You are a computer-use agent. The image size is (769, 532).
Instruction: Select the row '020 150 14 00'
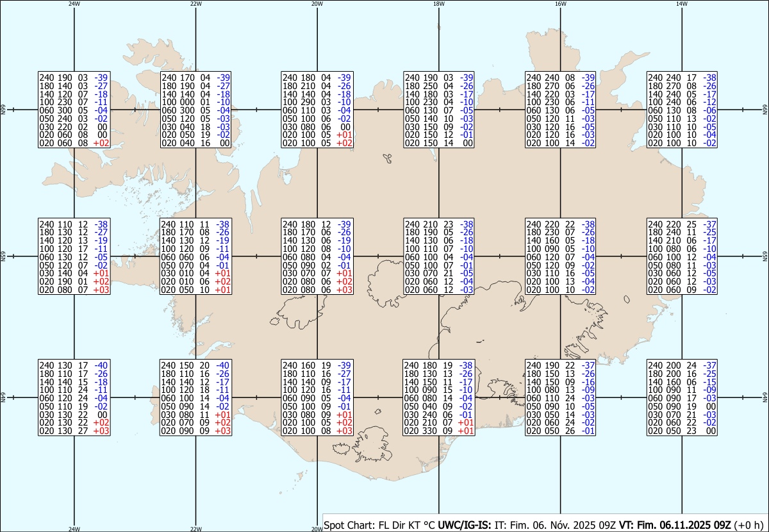coord(439,144)
